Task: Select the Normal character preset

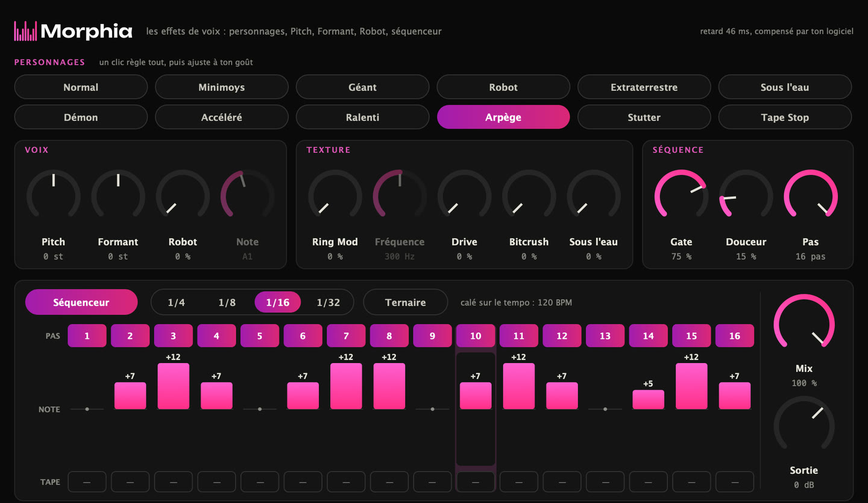Action: click(x=81, y=87)
